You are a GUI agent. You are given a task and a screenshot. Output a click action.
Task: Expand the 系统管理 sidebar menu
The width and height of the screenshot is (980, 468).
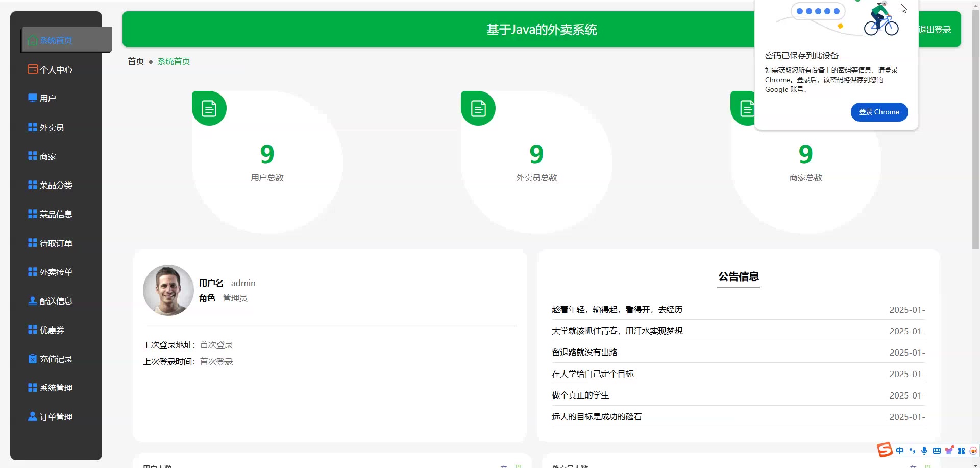pyautogui.click(x=56, y=388)
